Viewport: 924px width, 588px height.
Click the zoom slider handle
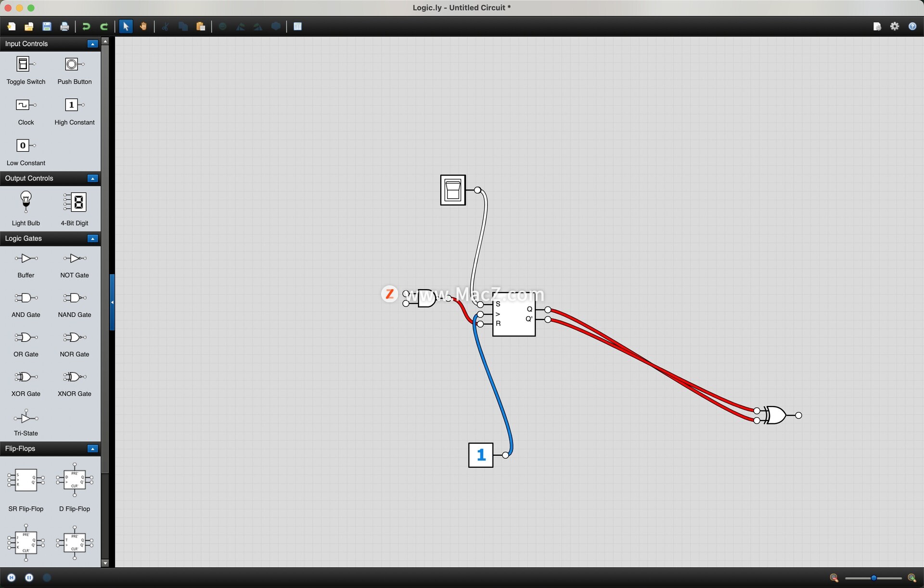pyautogui.click(x=873, y=578)
